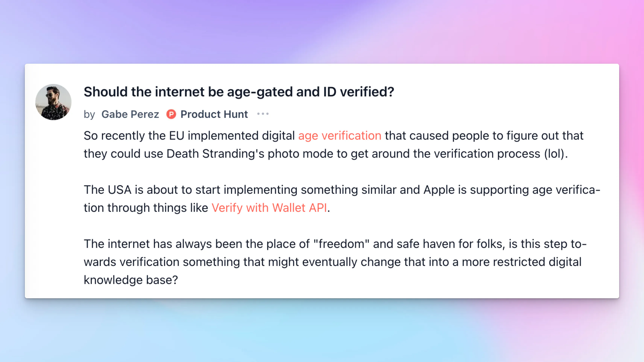The width and height of the screenshot is (644, 362).
Task: Open the three-dot more options menu
Action: (263, 114)
